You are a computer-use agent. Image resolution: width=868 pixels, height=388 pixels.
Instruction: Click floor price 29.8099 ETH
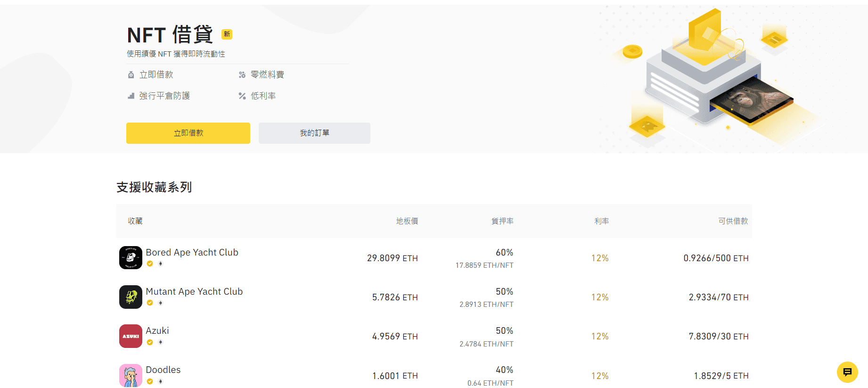[x=393, y=258]
